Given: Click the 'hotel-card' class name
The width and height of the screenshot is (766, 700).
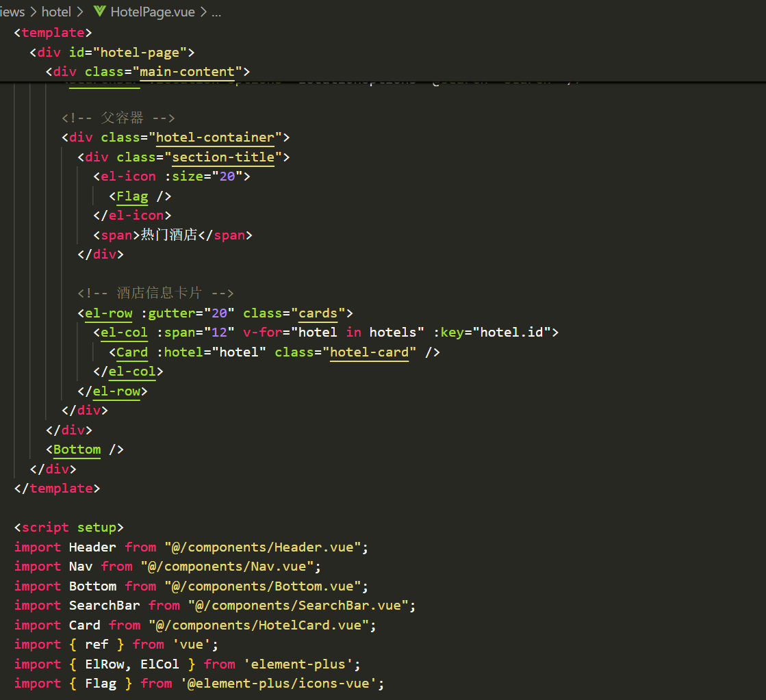Looking at the screenshot, I should click(370, 352).
